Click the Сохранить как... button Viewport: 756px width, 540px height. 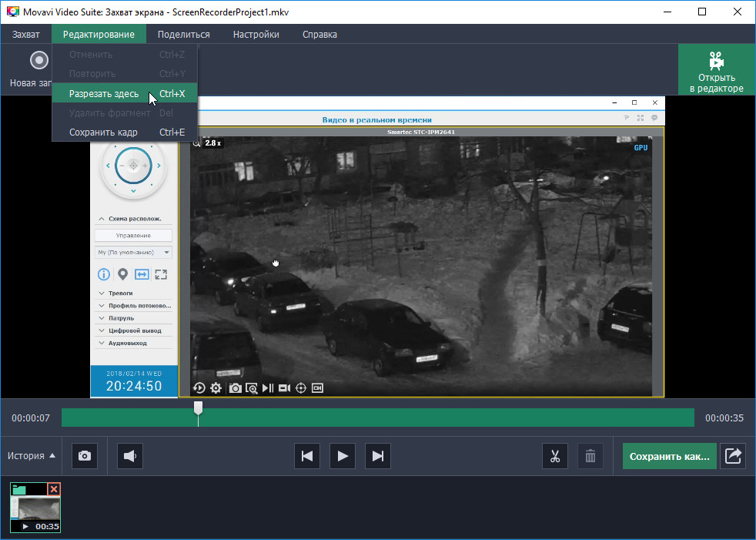669,456
